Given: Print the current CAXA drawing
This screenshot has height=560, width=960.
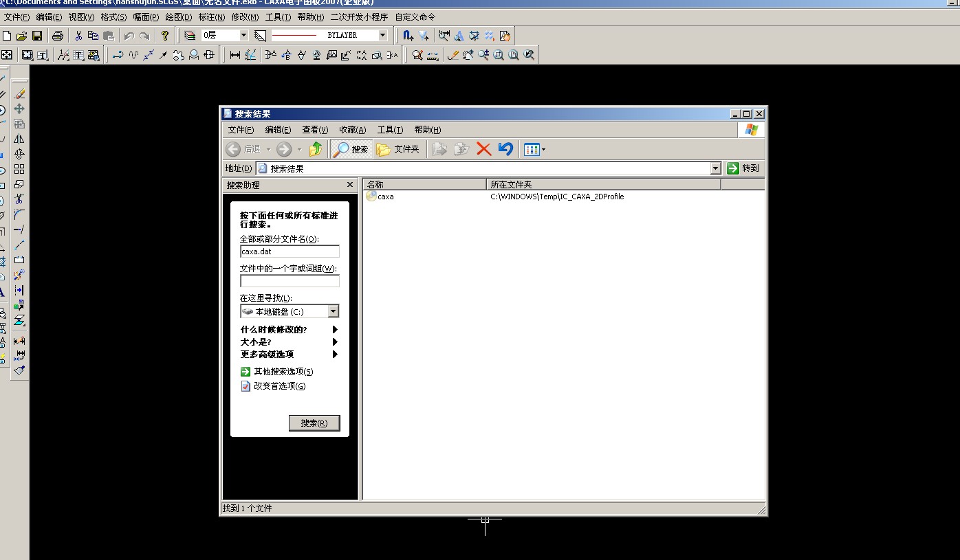Looking at the screenshot, I should point(58,35).
